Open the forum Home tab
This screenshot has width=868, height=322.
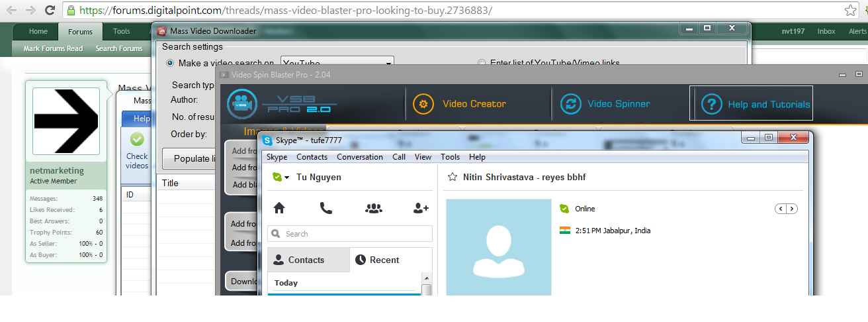pos(38,31)
